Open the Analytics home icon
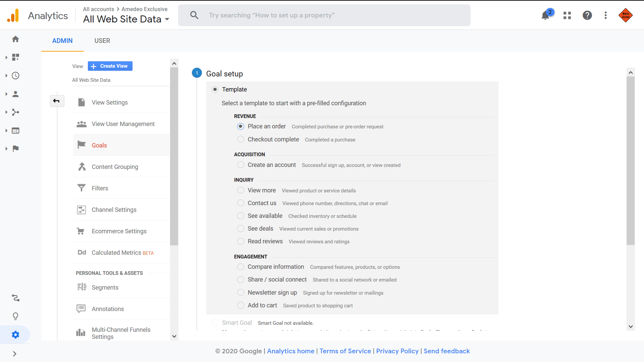 pyautogui.click(x=15, y=39)
